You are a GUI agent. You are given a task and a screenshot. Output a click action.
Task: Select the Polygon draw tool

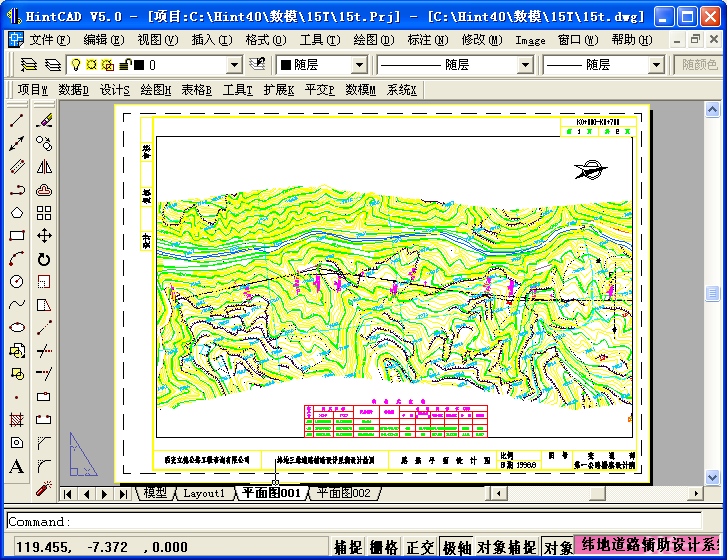point(17,213)
